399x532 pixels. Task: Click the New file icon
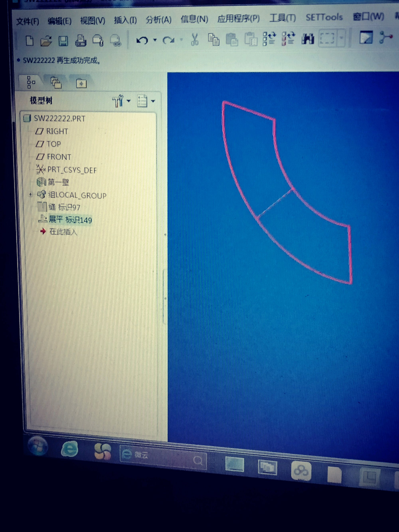click(30, 41)
